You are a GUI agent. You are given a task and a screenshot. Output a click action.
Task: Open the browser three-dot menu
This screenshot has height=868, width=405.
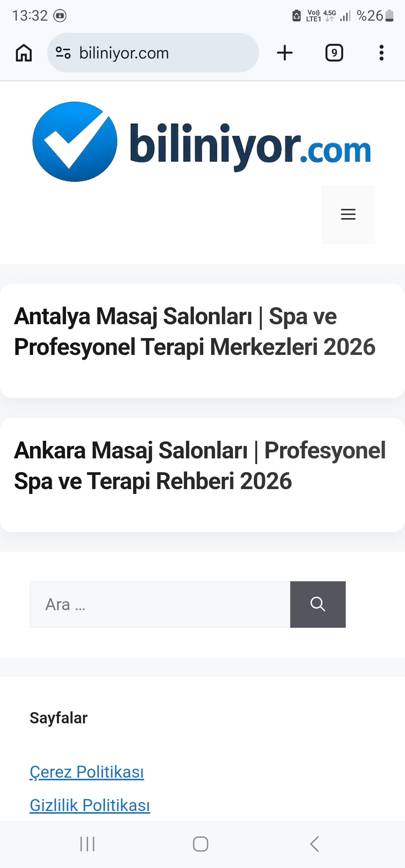[381, 53]
